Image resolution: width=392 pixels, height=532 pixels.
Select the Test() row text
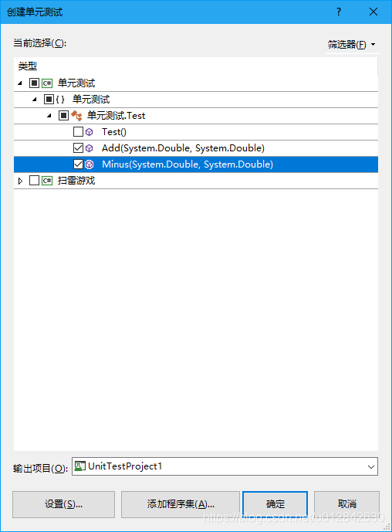point(114,131)
